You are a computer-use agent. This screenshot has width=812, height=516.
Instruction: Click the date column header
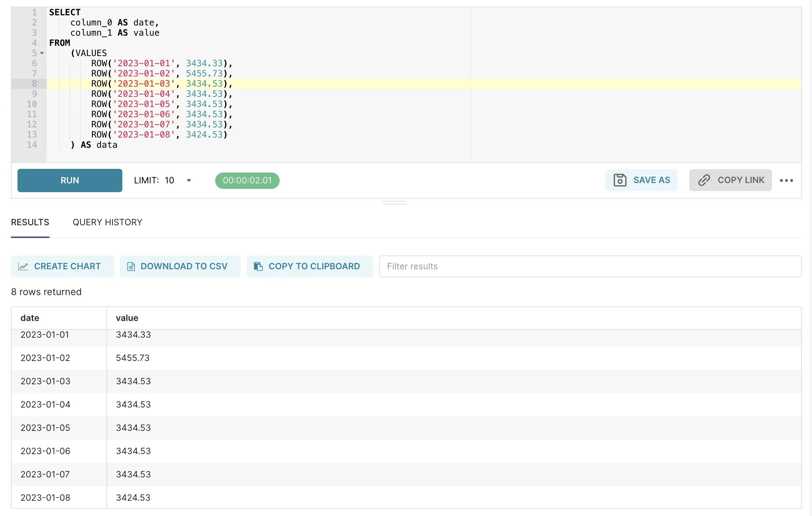pyautogui.click(x=30, y=318)
